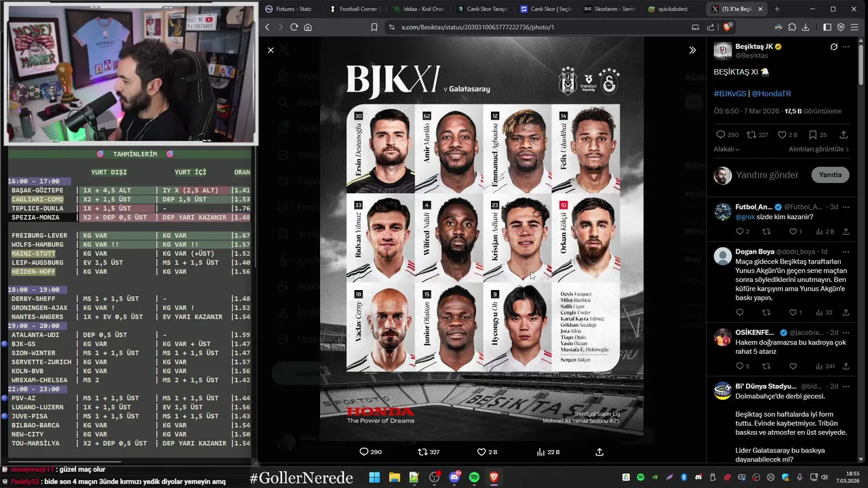Viewport: 868px width, 488px height.
Task: Toggle the browser sidebar panel
Action: (827, 27)
